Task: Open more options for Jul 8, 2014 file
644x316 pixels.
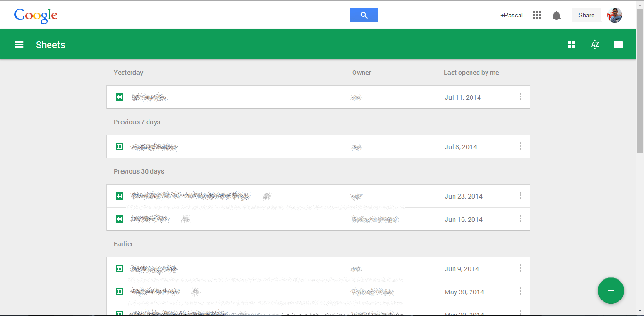Action: click(520, 146)
